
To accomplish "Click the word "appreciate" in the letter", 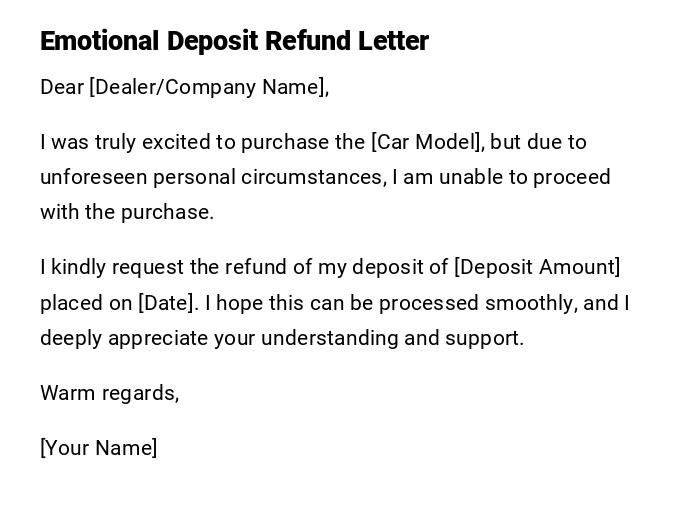I will tap(156, 338).
